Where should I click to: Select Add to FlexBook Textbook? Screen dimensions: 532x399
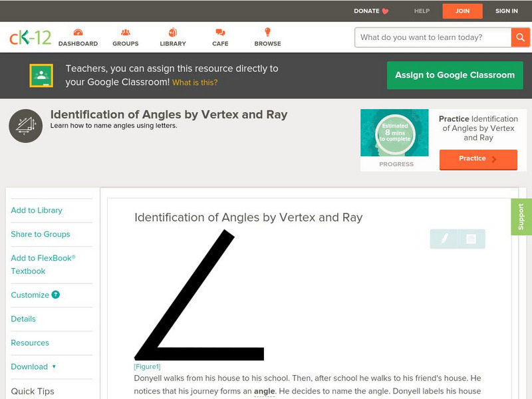coord(43,265)
